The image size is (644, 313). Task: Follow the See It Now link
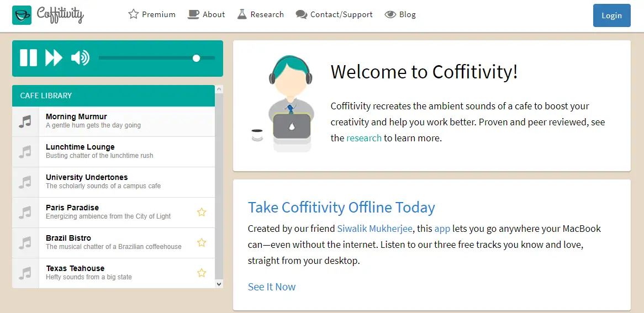click(272, 287)
